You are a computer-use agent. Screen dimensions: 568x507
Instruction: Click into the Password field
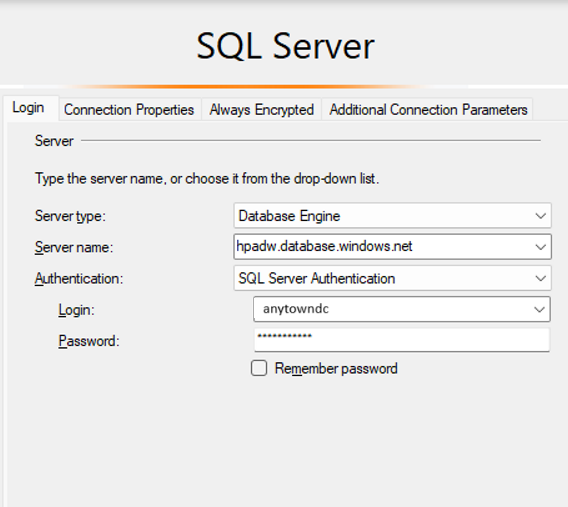click(402, 340)
